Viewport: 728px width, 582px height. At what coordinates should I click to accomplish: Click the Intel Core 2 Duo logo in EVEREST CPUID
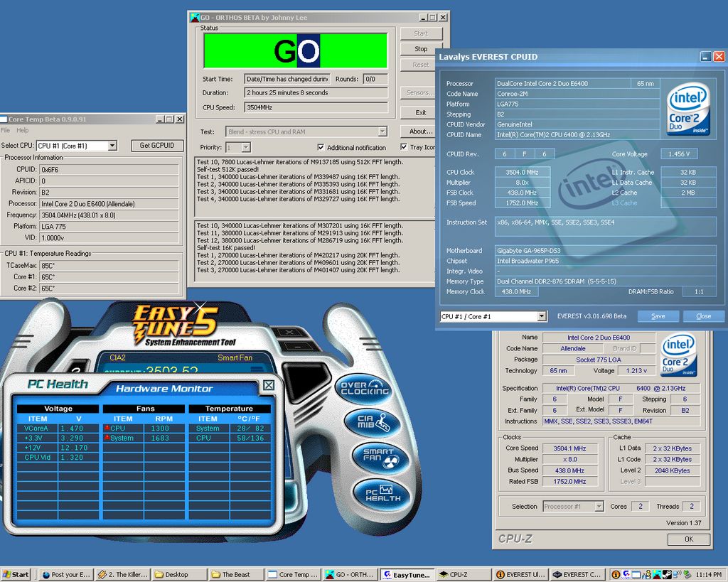coord(688,109)
